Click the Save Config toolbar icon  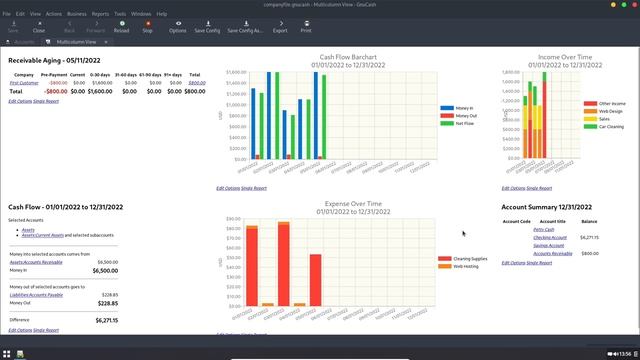[207, 27]
